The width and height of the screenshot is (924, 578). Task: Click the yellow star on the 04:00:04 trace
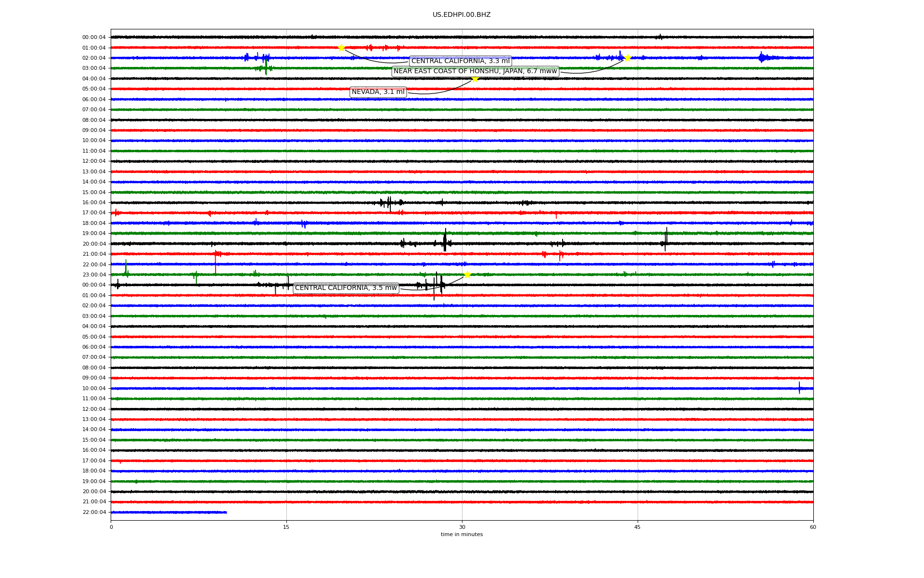[x=475, y=79]
